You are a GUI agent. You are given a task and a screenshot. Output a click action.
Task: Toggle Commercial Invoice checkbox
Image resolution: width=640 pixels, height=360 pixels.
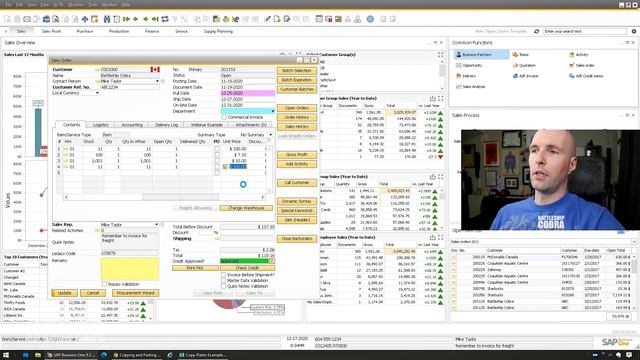click(x=224, y=117)
